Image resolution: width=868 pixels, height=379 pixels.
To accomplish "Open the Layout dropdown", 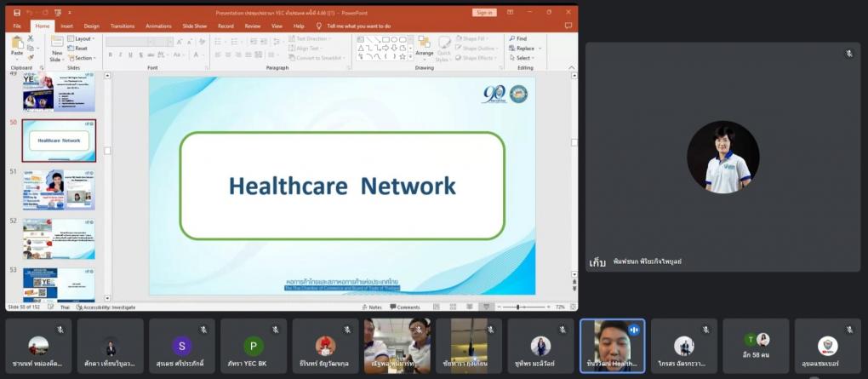I will pos(82,39).
